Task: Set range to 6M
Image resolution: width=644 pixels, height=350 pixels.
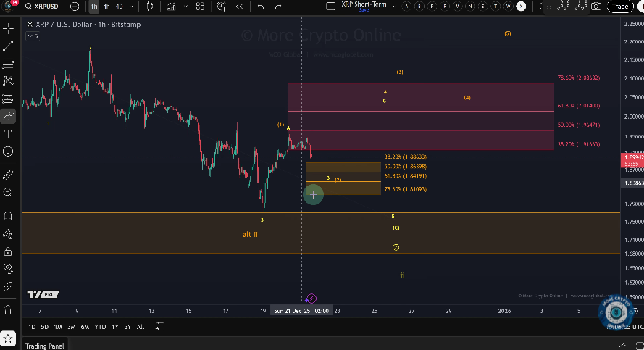Action: (85, 327)
